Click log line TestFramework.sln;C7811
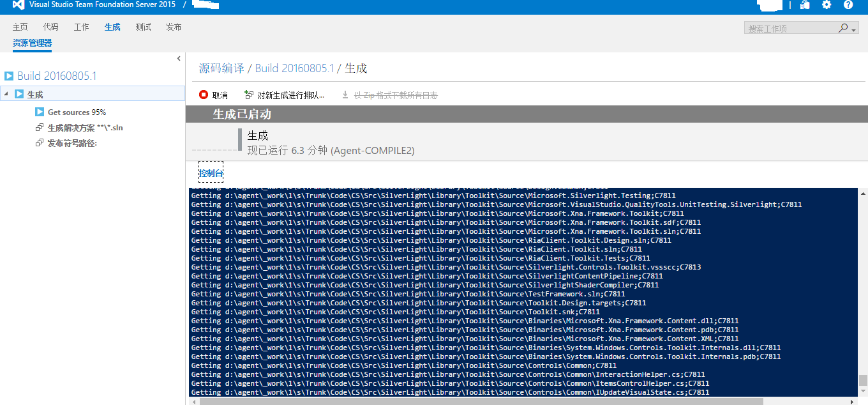This screenshot has width=868, height=405. 408,294
